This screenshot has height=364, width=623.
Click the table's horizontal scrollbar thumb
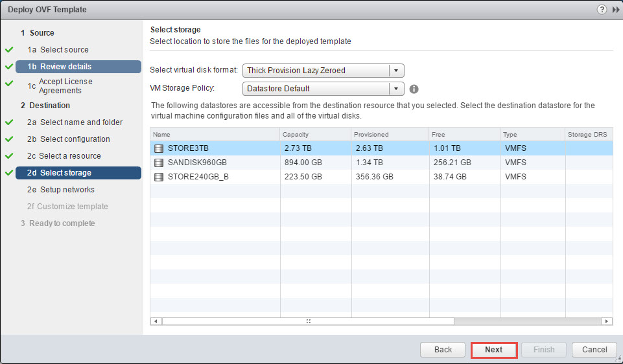[308, 321]
